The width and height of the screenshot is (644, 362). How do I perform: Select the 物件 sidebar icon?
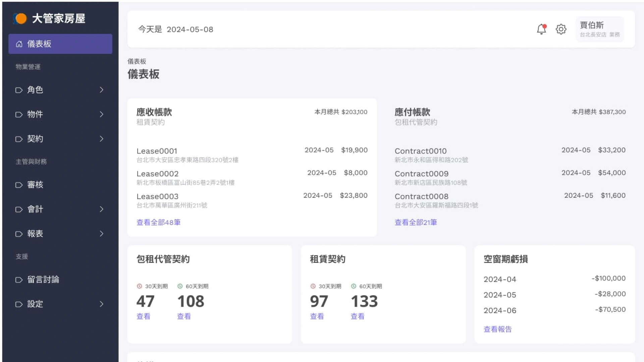pyautogui.click(x=19, y=114)
